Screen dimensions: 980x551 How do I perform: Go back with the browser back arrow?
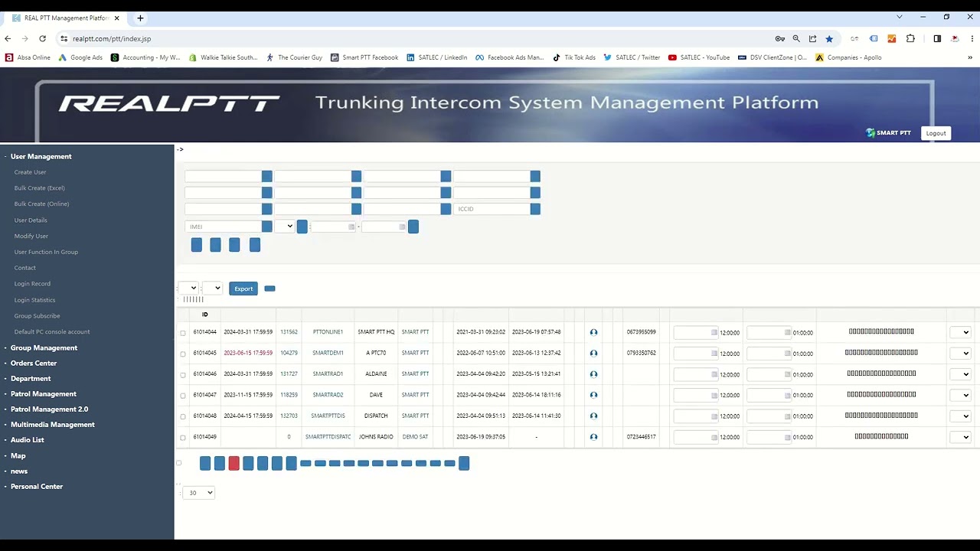(x=8, y=38)
